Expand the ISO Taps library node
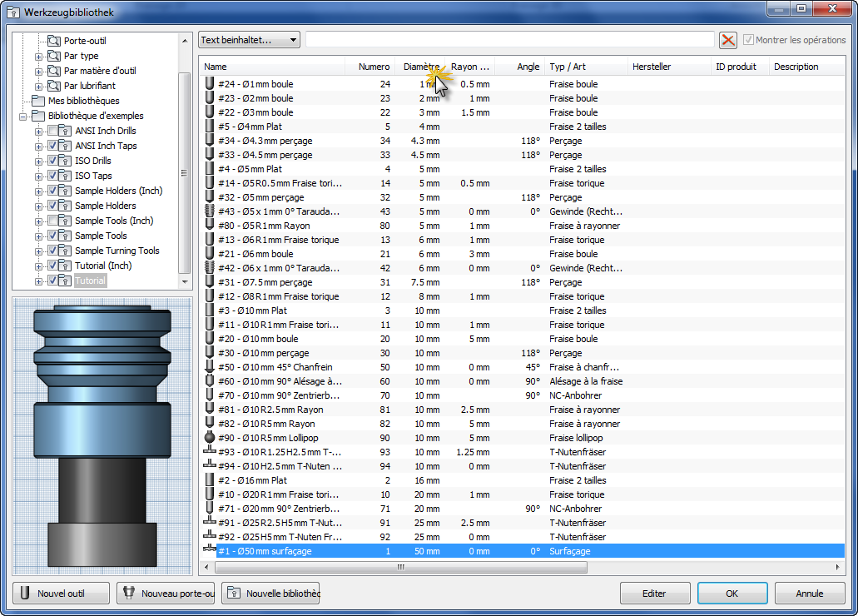 point(38,176)
